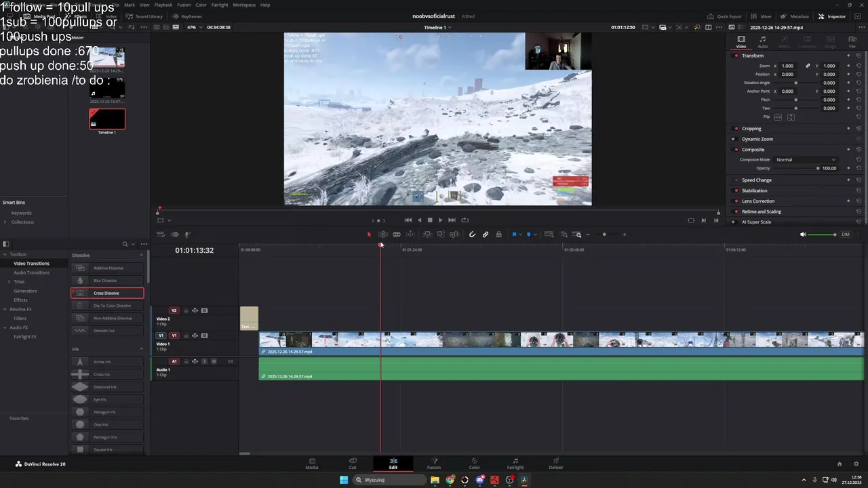Toggle Loop playback icon
Screen dimensions: 868x488
465,220
